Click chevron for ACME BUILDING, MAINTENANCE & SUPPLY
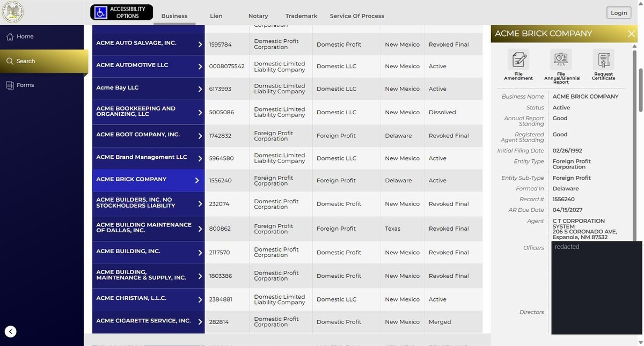The image size is (644, 346). click(x=200, y=276)
